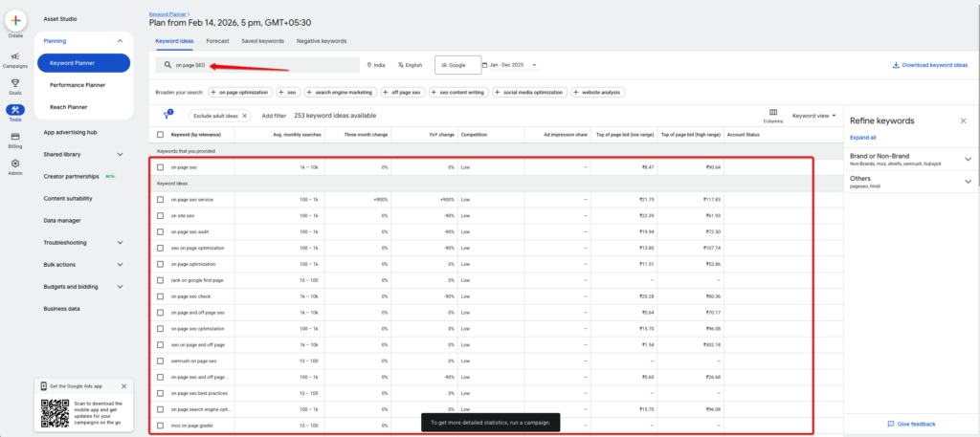Click the search magnifier icon
The width and height of the screenshot is (980, 437).
pos(167,65)
